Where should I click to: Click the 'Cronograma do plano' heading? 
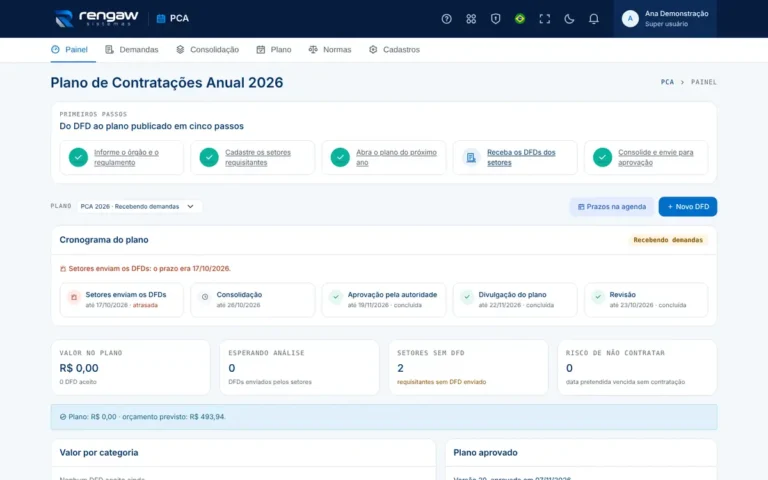coord(104,240)
